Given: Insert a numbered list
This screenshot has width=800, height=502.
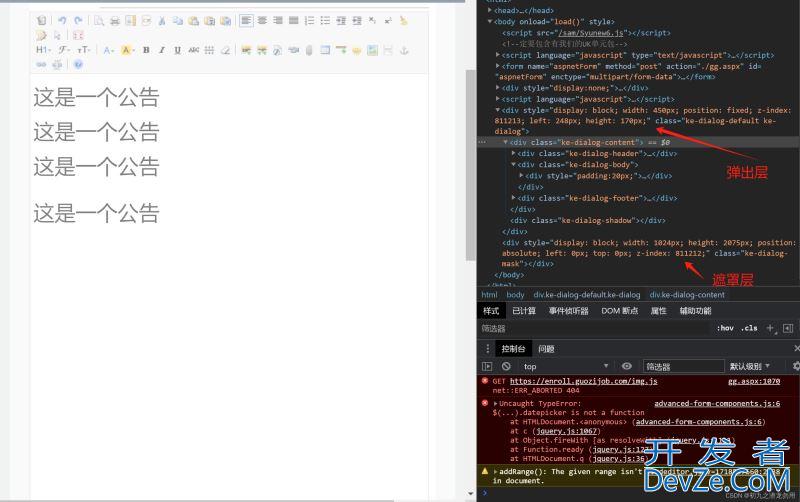Looking at the screenshot, I should [309, 20].
